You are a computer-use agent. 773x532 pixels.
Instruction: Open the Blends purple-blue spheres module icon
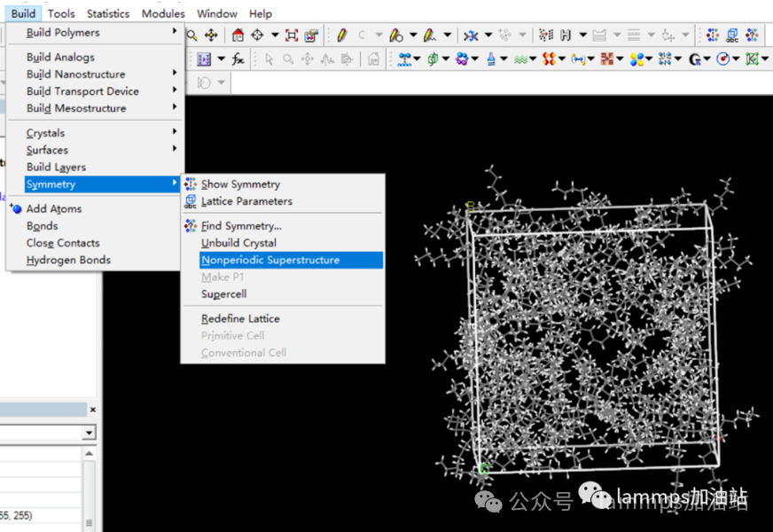[462, 59]
